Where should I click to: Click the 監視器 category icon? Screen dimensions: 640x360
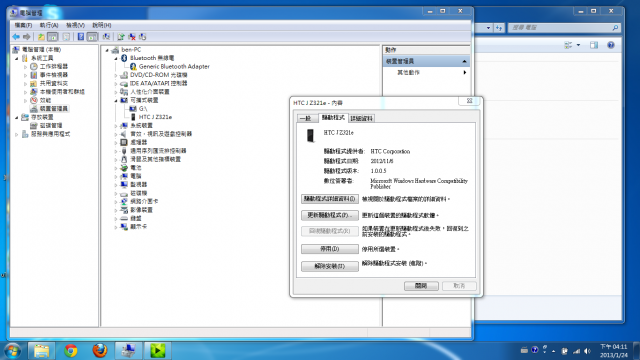point(124,184)
